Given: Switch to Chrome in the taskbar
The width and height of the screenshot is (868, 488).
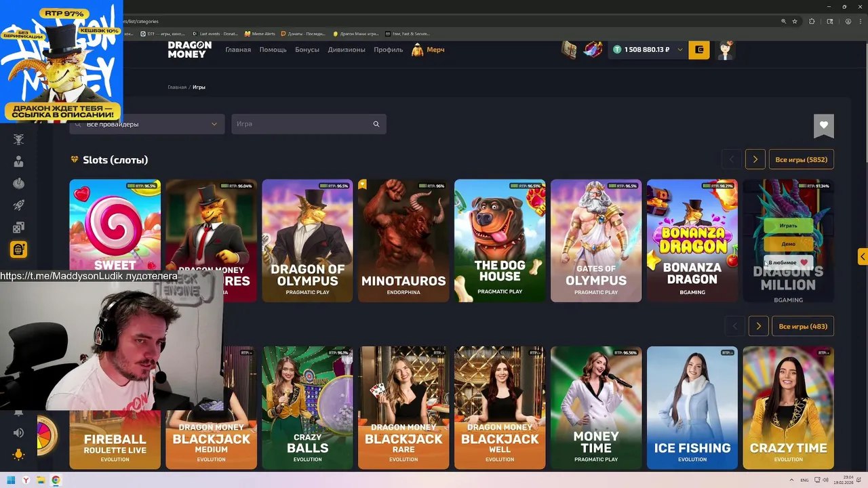Looking at the screenshot, I should (x=56, y=481).
